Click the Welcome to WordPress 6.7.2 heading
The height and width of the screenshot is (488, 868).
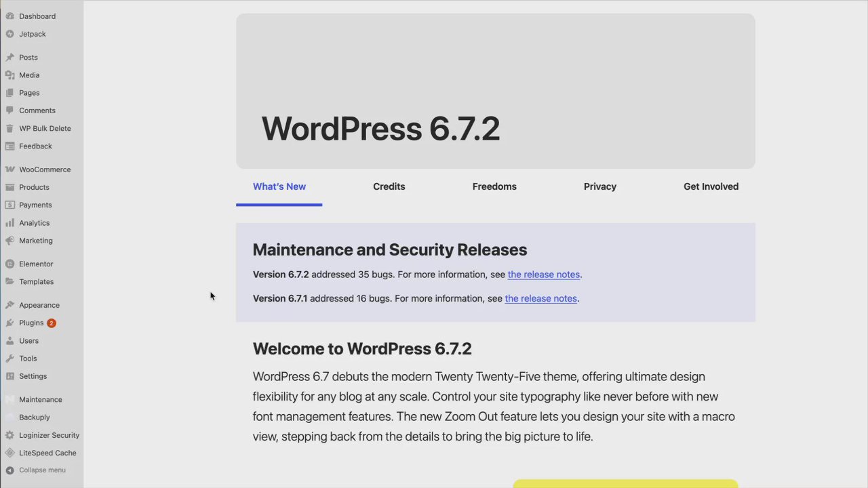[362, 348]
